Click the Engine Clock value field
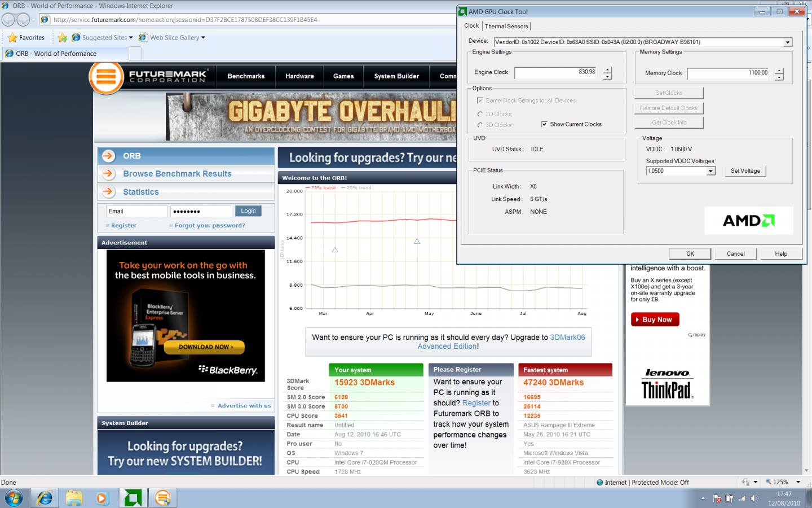Image resolution: width=812 pixels, height=508 pixels. pos(555,73)
